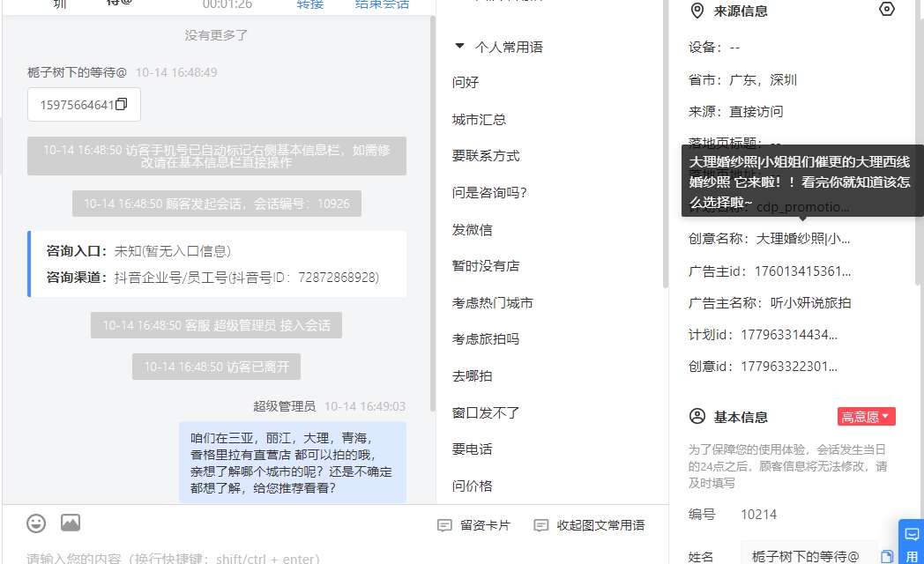Screen dimensions: 924x564
Task: Click the sender name 栀子树下的等待@
Action: (78, 72)
